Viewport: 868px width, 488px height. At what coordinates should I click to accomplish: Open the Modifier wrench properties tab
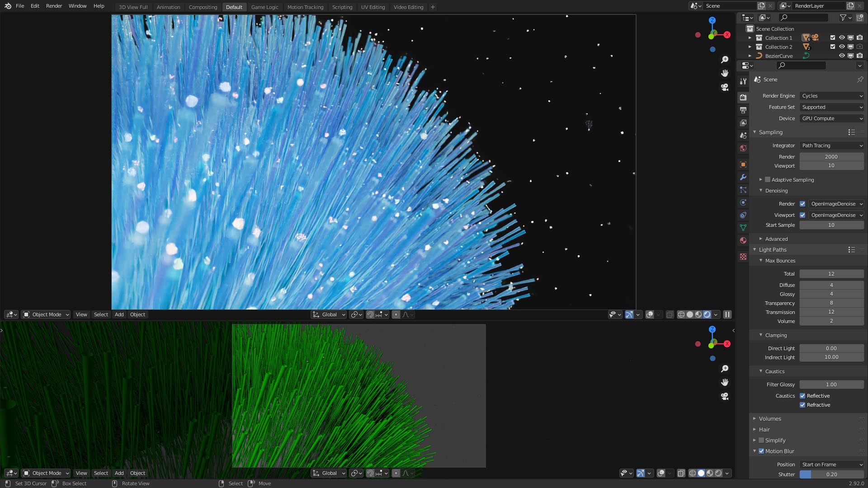(743, 177)
